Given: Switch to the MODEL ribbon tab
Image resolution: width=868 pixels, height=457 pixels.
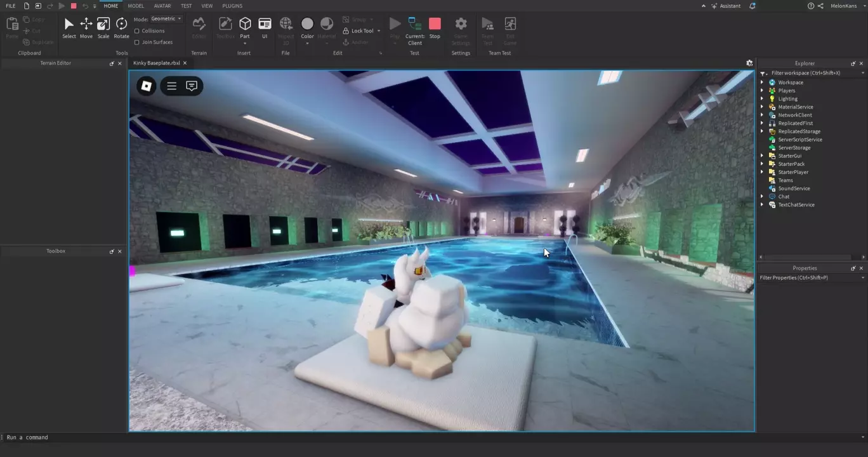Looking at the screenshot, I should click(136, 6).
